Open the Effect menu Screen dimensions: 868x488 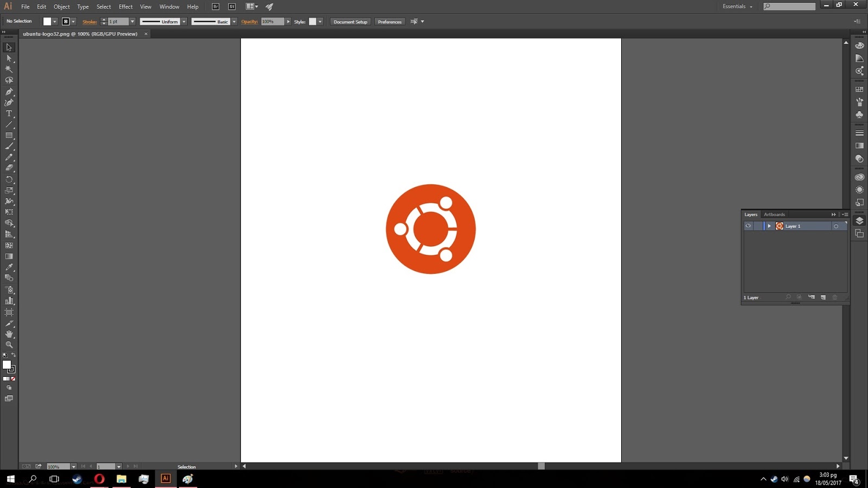click(126, 7)
